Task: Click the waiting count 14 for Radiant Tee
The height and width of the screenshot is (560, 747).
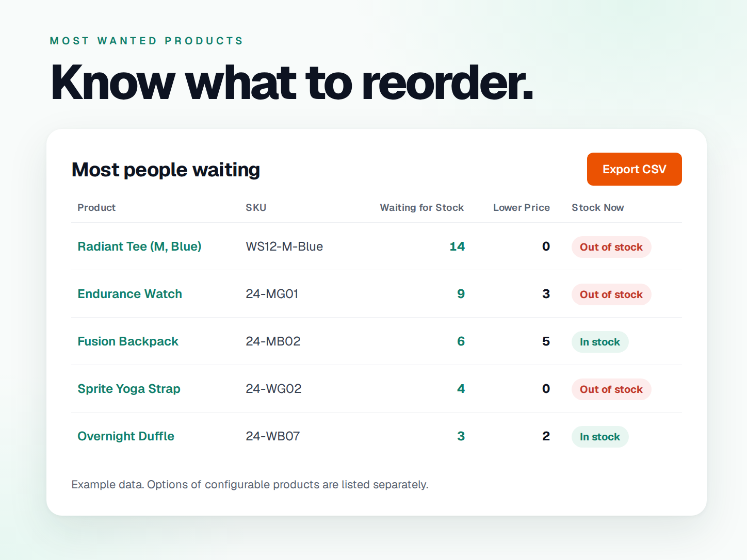Action: point(457,246)
